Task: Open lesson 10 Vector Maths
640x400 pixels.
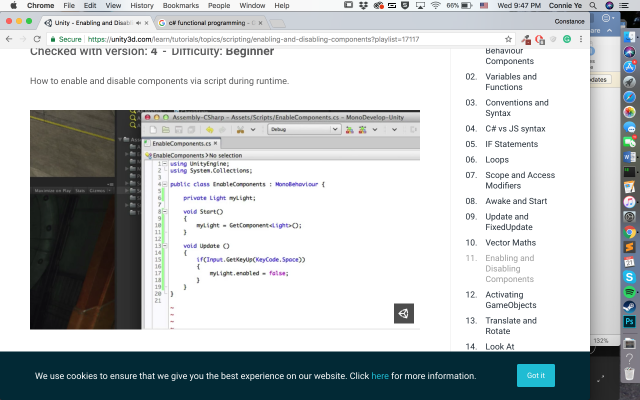Action: [510, 242]
